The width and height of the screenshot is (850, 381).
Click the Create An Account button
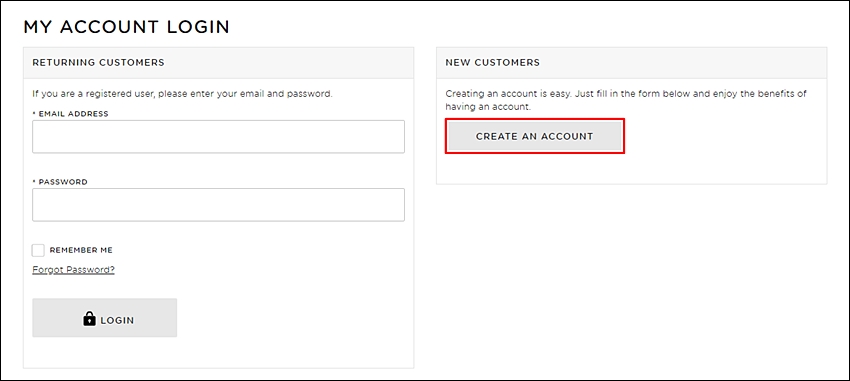point(535,136)
